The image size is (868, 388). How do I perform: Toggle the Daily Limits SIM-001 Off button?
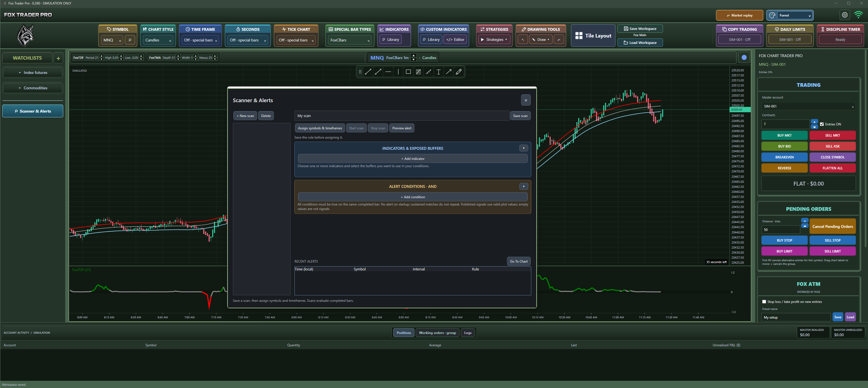(790, 39)
